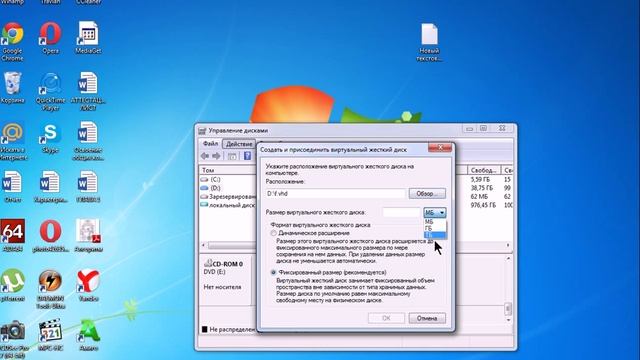Select the PDF document desktop icon
Screen dimensions: 640x360
88,236
